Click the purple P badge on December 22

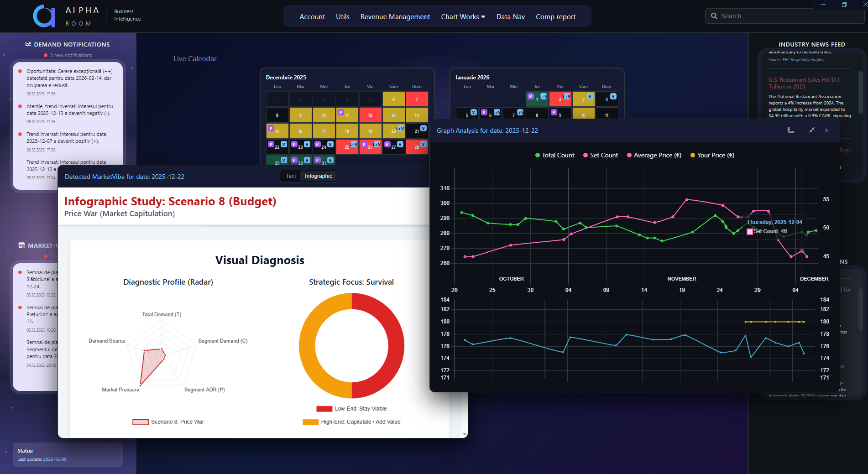click(x=271, y=144)
